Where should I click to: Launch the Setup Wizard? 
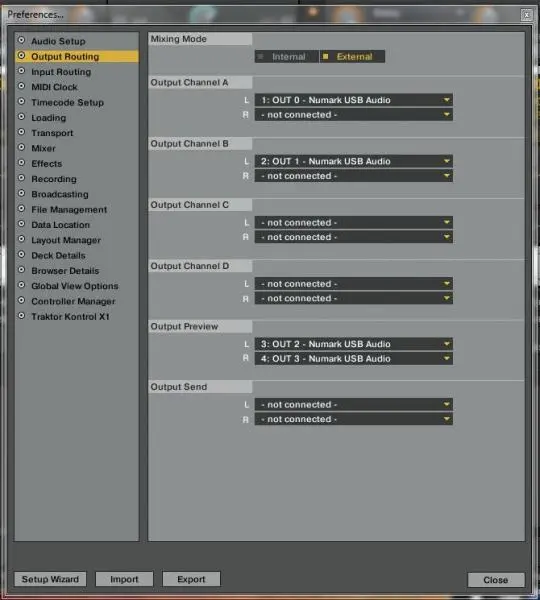tap(50, 579)
